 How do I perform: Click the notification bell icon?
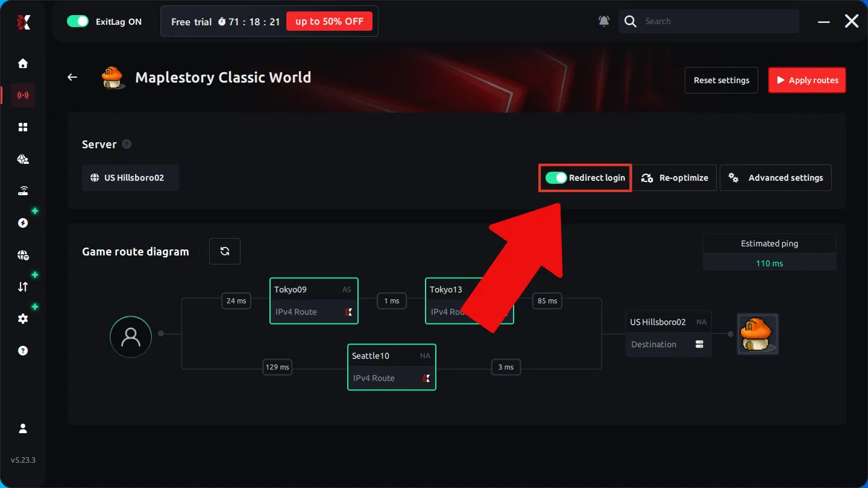603,21
